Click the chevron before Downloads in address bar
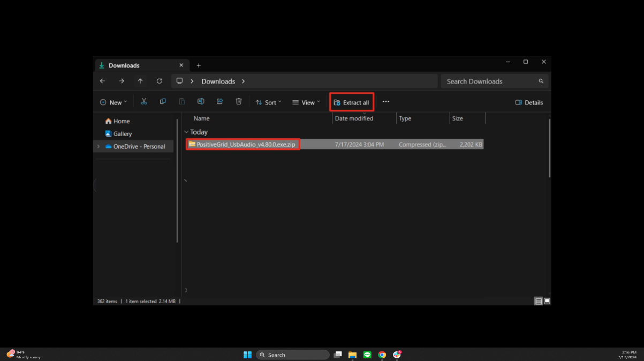 click(192, 81)
